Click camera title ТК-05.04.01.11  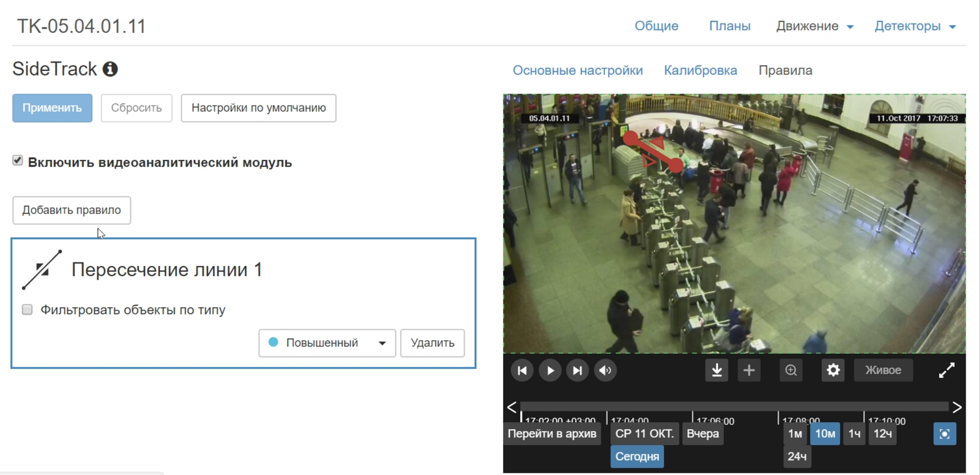[x=81, y=26]
